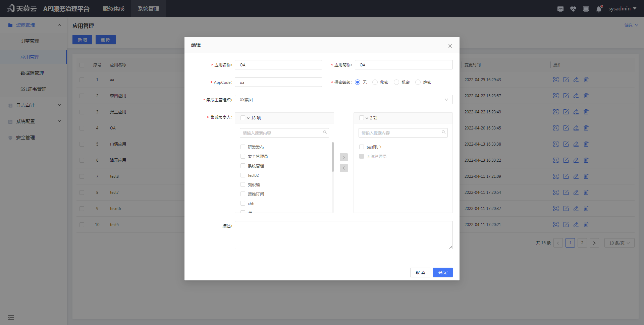Collapse the sidebar with bottom-left menu icon
The width and height of the screenshot is (644, 325).
pyautogui.click(x=11, y=317)
